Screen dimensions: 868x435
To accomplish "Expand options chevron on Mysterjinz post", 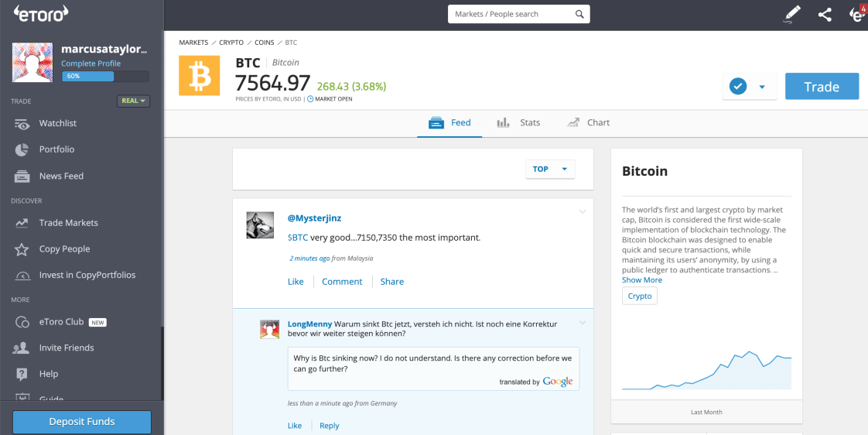I will coord(583,211).
